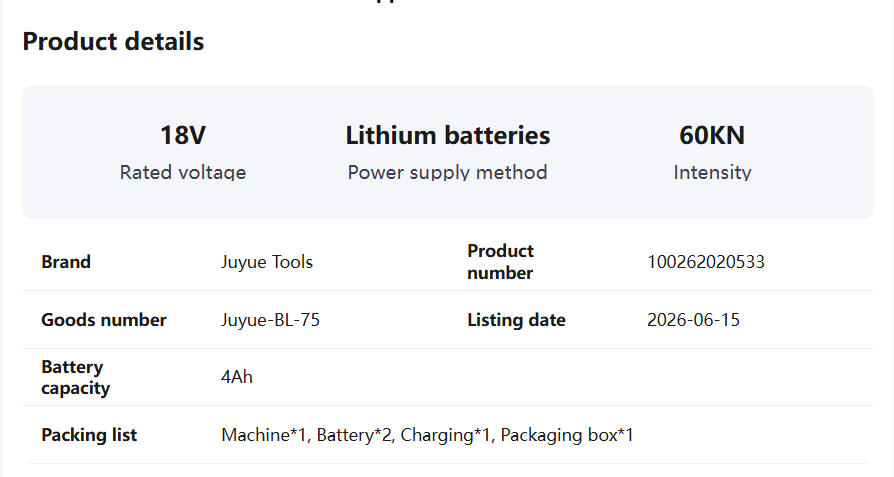Click the Battery capacity label
894x477 pixels.
(x=75, y=377)
